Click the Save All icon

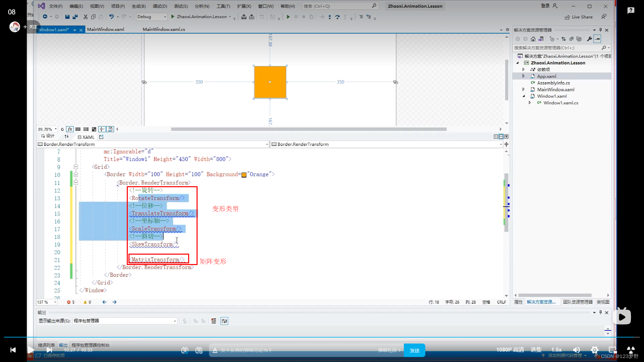pos(75,17)
